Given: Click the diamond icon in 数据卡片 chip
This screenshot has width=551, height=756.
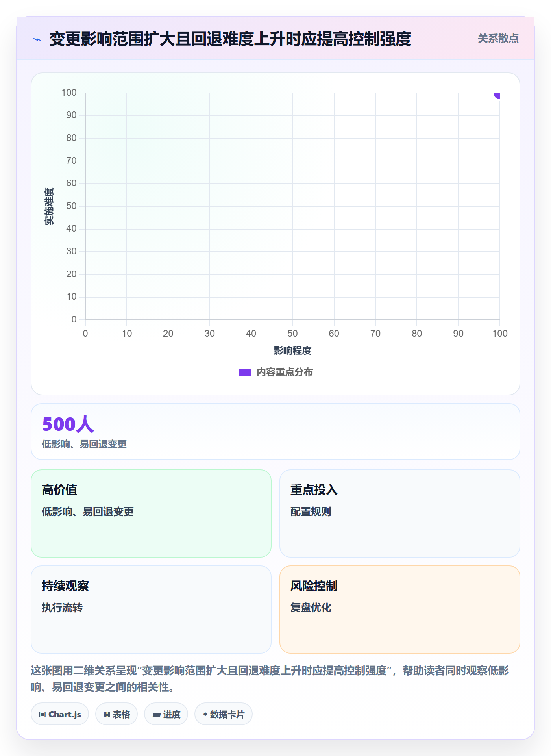Looking at the screenshot, I should click(x=205, y=714).
